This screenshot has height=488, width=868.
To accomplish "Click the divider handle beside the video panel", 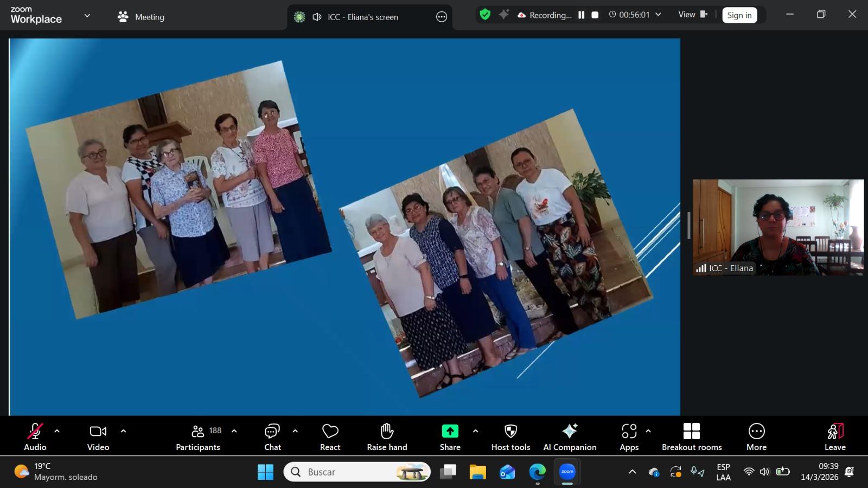I will [x=689, y=225].
